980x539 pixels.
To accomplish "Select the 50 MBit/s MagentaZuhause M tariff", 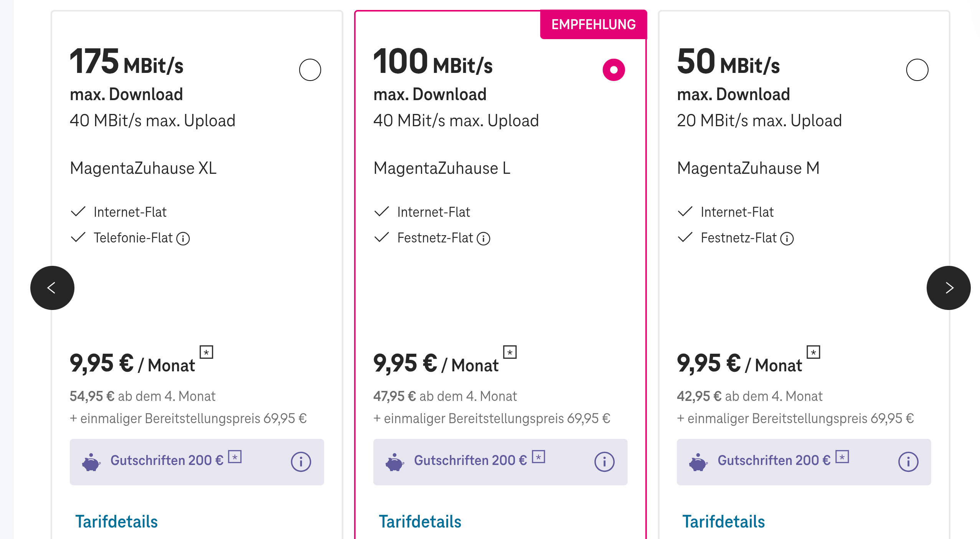I will pyautogui.click(x=917, y=70).
